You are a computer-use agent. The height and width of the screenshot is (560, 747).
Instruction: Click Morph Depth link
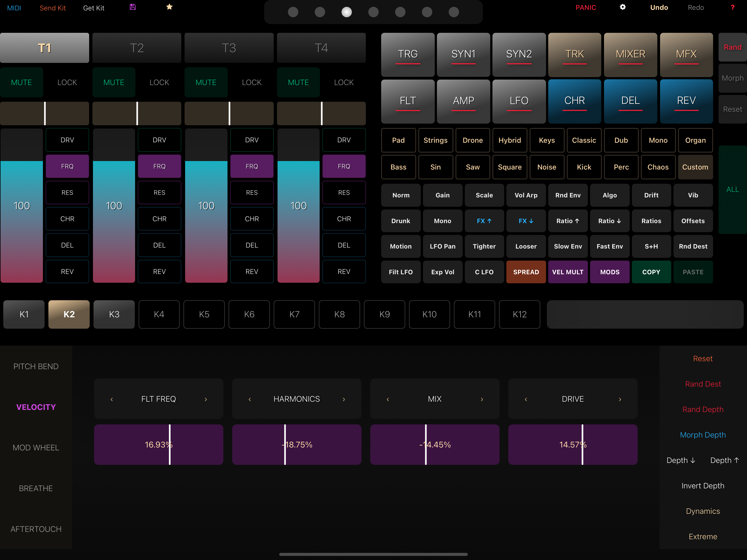(x=703, y=435)
